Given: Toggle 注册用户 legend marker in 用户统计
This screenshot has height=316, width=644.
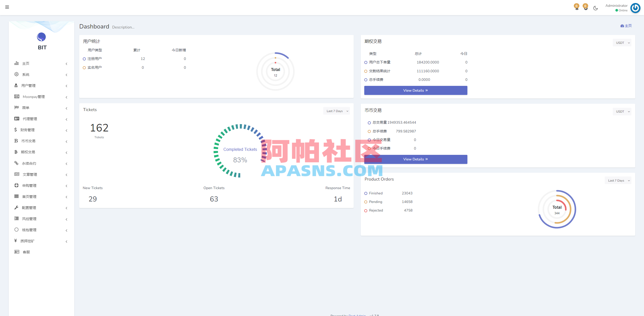Looking at the screenshot, I should [x=84, y=59].
